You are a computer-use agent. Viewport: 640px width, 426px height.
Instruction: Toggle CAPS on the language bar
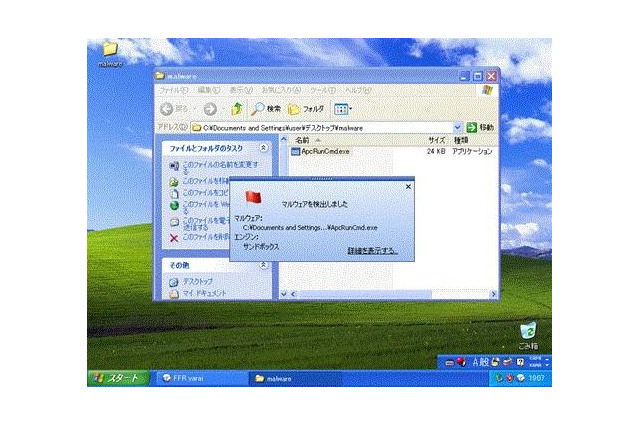click(x=535, y=359)
